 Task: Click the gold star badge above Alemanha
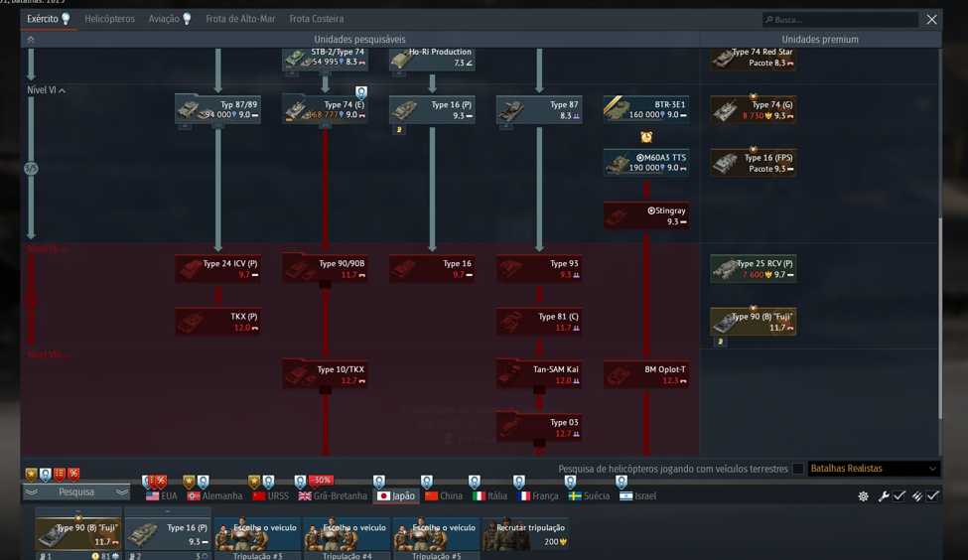[189, 482]
